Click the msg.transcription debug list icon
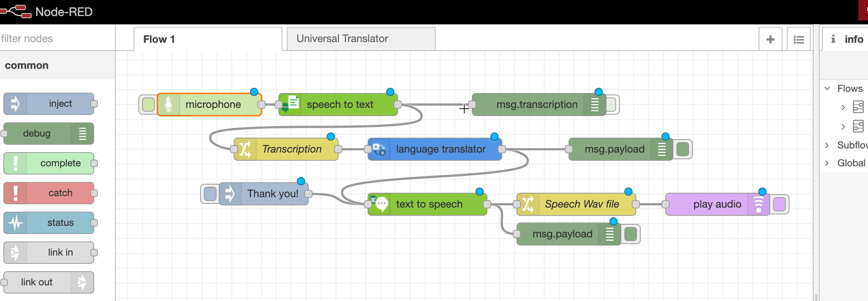The image size is (868, 301). pyautogui.click(x=595, y=105)
